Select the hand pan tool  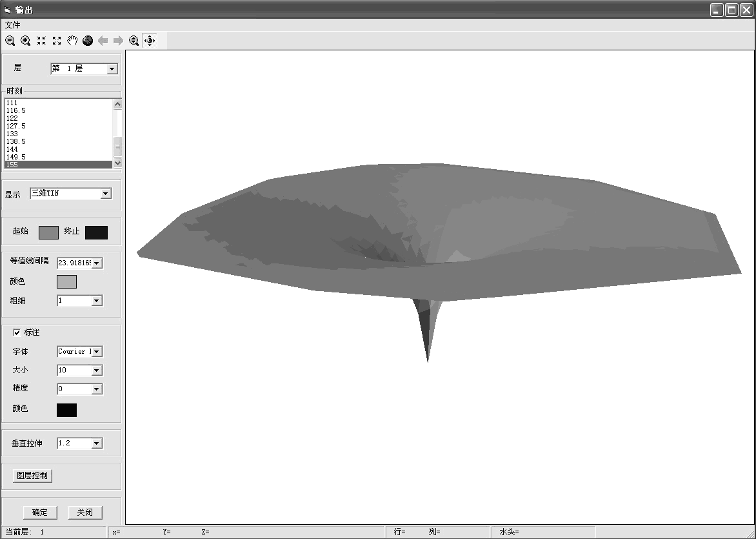point(72,41)
